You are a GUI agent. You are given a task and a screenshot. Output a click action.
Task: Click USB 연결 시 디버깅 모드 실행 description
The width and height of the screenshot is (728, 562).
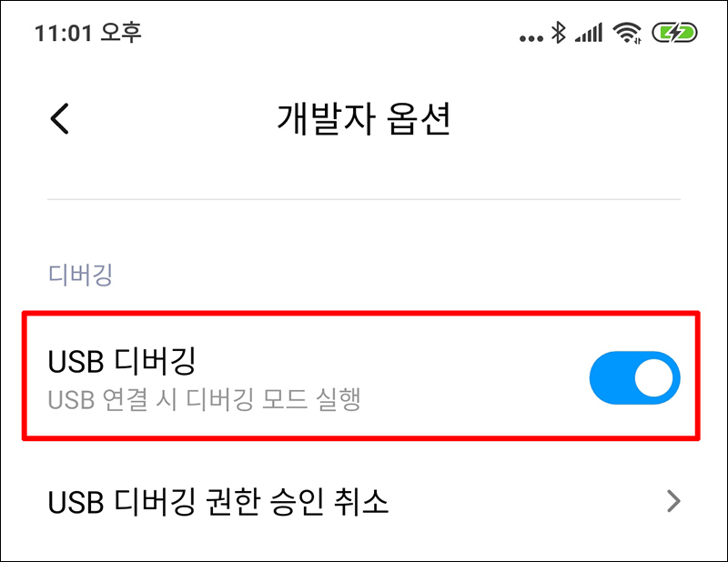(x=204, y=399)
